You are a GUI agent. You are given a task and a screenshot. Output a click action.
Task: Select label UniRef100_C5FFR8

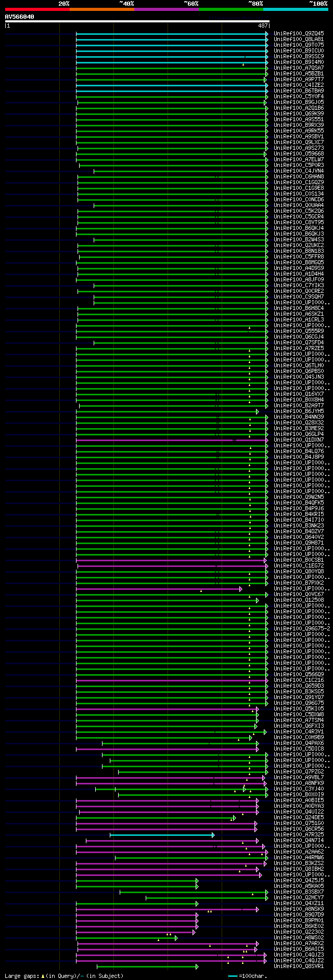(299, 257)
